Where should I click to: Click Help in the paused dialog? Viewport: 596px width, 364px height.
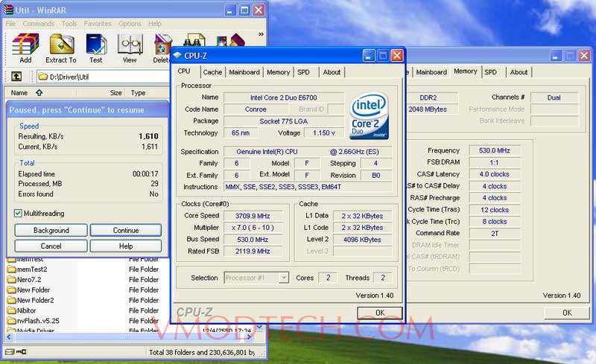(126, 246)
